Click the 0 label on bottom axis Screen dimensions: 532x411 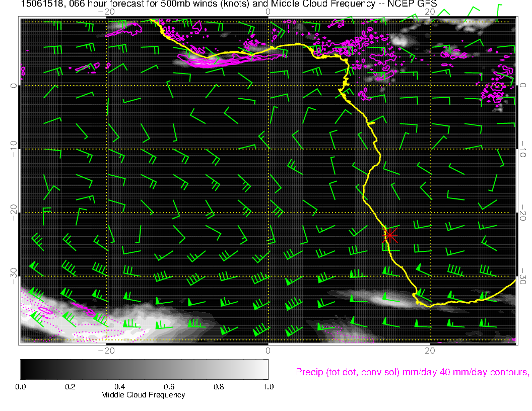[268, 350]
